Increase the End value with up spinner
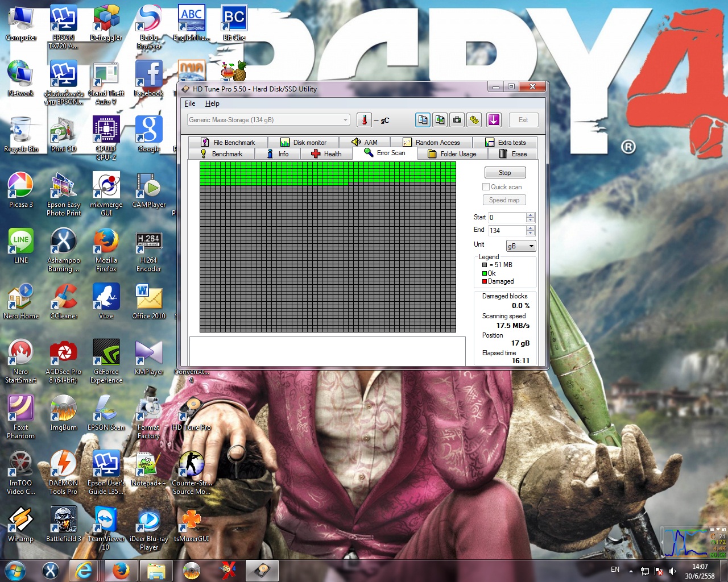The height and width of the screenshot is (582, 728). (x=531, y=228)
